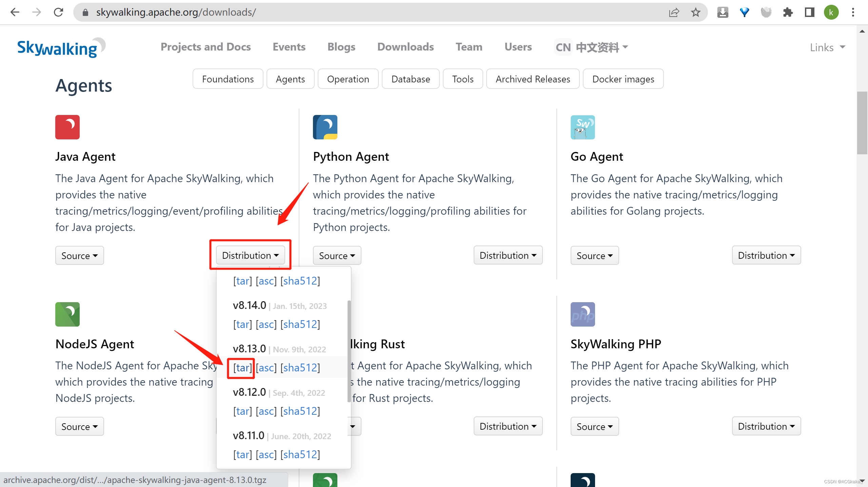Viewport: 868px width, 487px height.
Task: Jump to Foundations section
Action: (x=228, y=79)
